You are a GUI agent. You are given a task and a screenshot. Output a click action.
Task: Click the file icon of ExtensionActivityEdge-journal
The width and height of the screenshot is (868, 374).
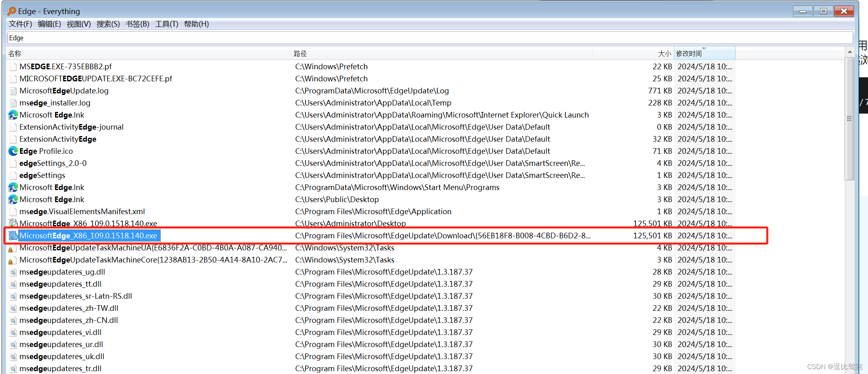[x=13, y=127]
